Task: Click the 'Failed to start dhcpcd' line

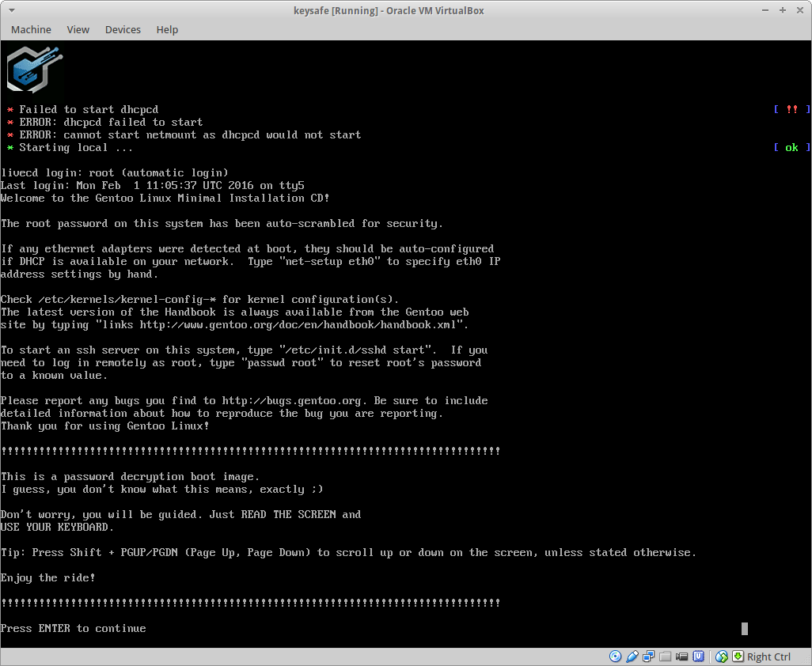Action: (89, 109)
